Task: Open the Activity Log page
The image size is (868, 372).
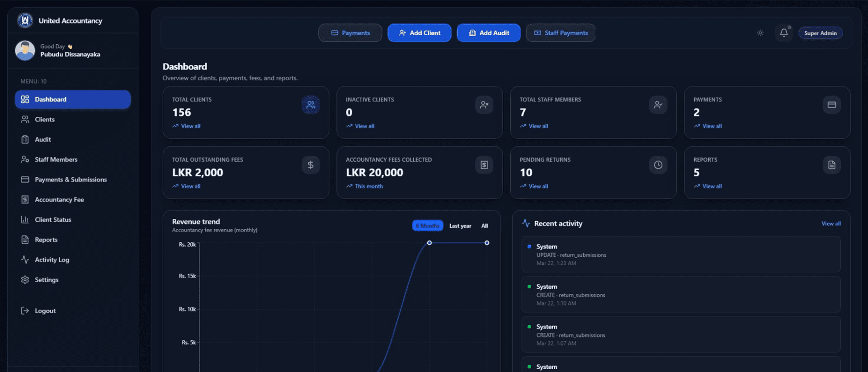Action: click(52, 259)
